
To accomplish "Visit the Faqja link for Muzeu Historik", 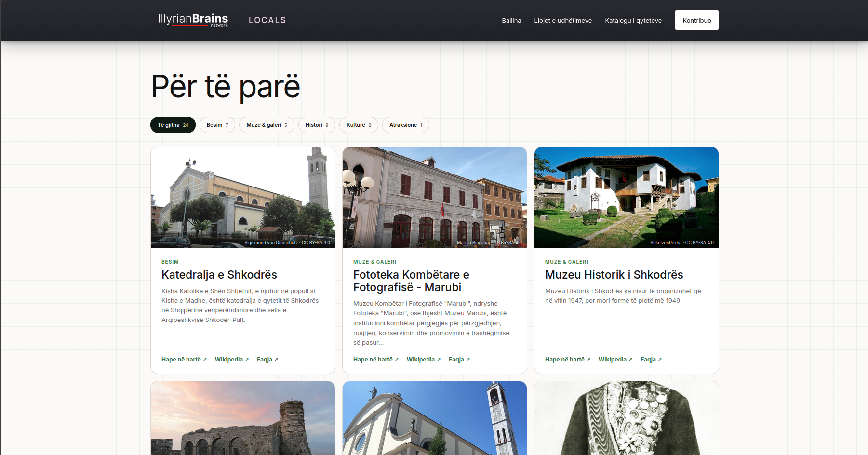I will tap(651, 360).
